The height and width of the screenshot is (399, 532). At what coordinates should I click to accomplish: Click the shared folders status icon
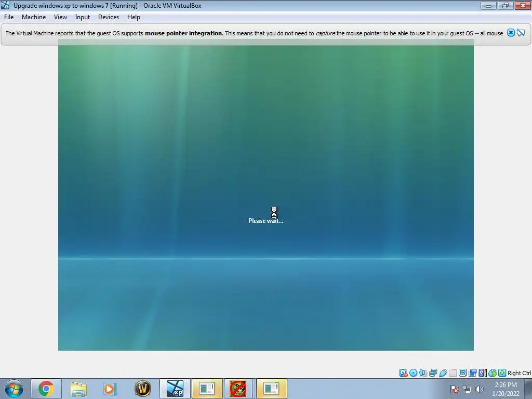(453, 373)
